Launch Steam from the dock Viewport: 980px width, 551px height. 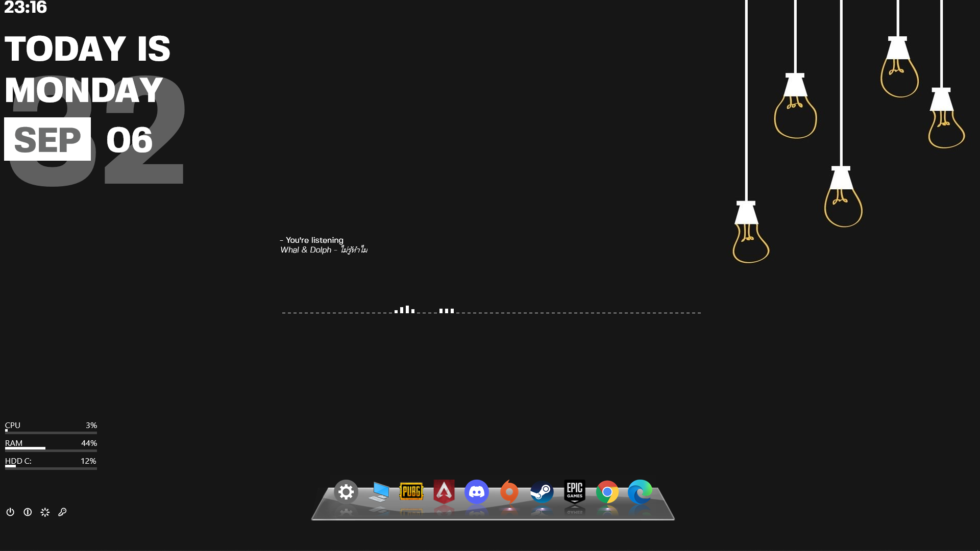542,492
